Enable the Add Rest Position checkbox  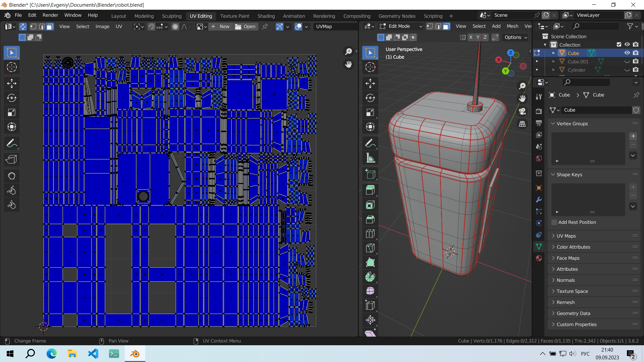(554, 222)
